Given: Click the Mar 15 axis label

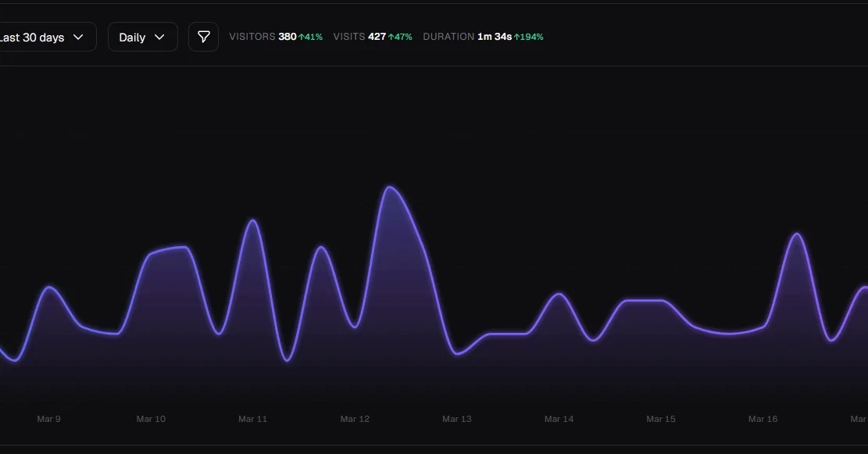Looking at the screenshot, I should click(x=660, y=419).
